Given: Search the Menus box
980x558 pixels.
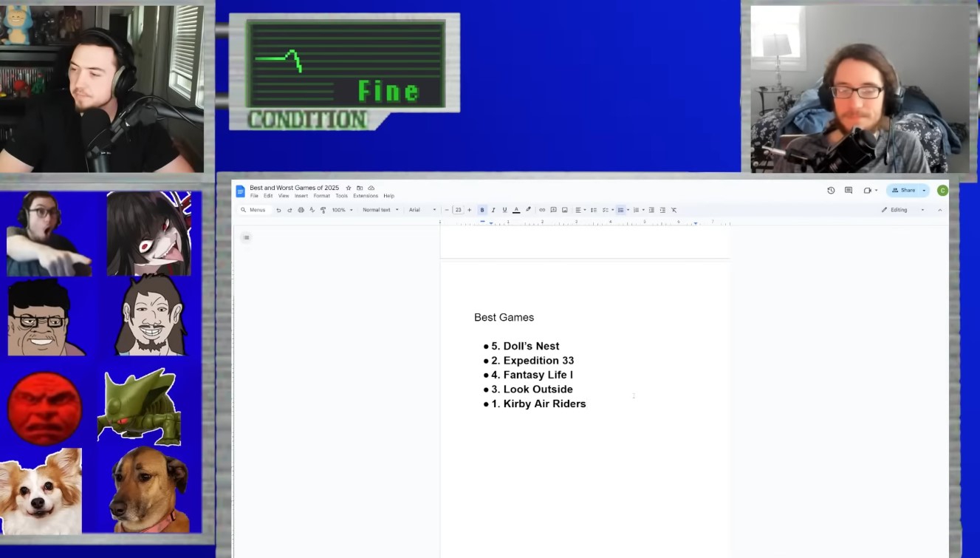Looking at the screenshot, I should click(x=253, y=210).
